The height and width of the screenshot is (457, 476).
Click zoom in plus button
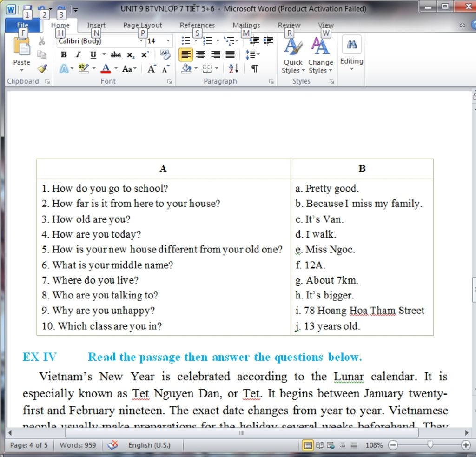click(x=466, y=445)
